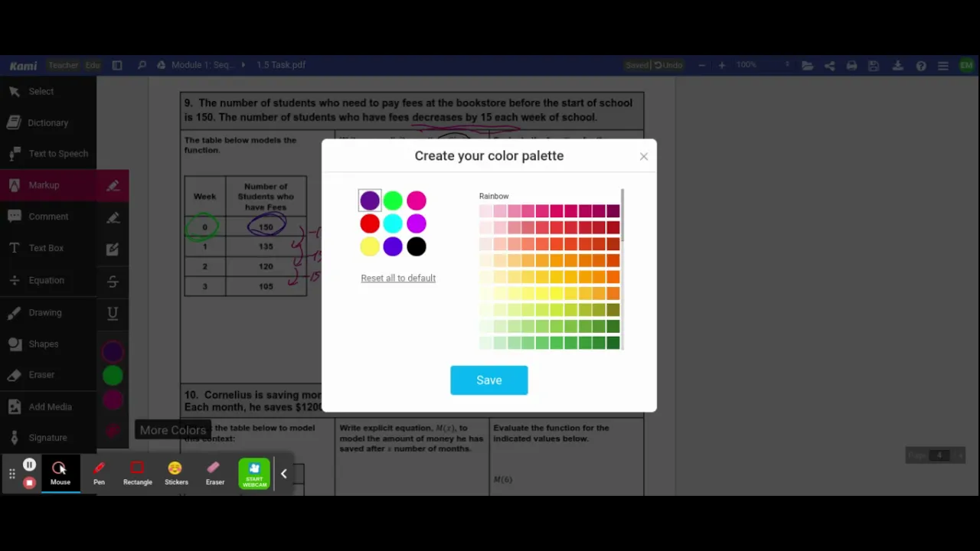The image size is (980, 551).
Task: Activate Text to Speech tool
Action: [48, 153]
